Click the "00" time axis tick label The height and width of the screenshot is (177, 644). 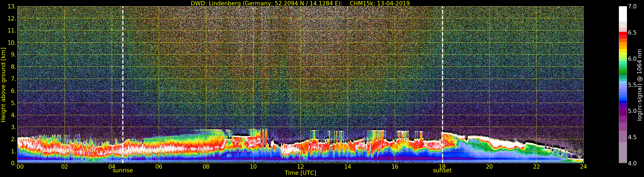(x=20, y=166)
